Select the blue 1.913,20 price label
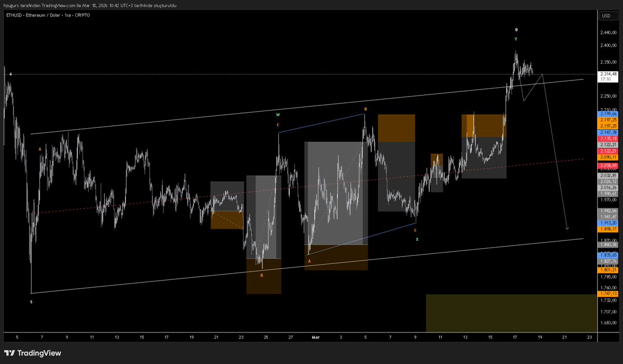 [608, 222]
